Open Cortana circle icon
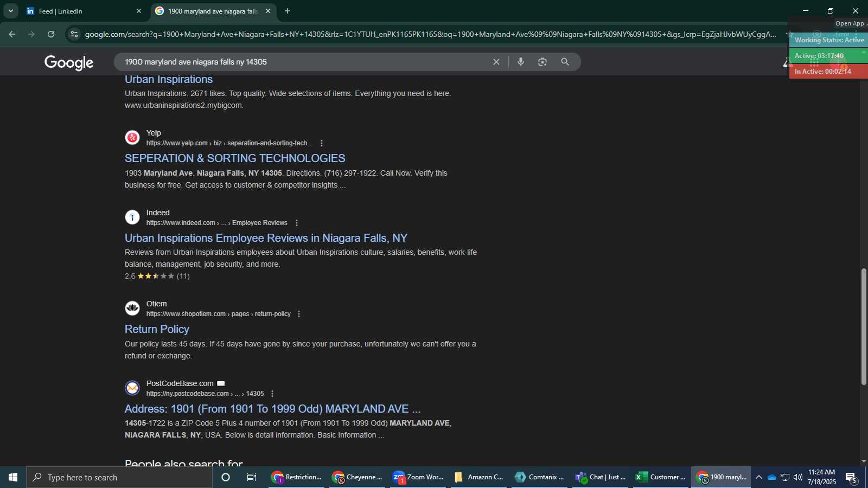 click(226, 477)
